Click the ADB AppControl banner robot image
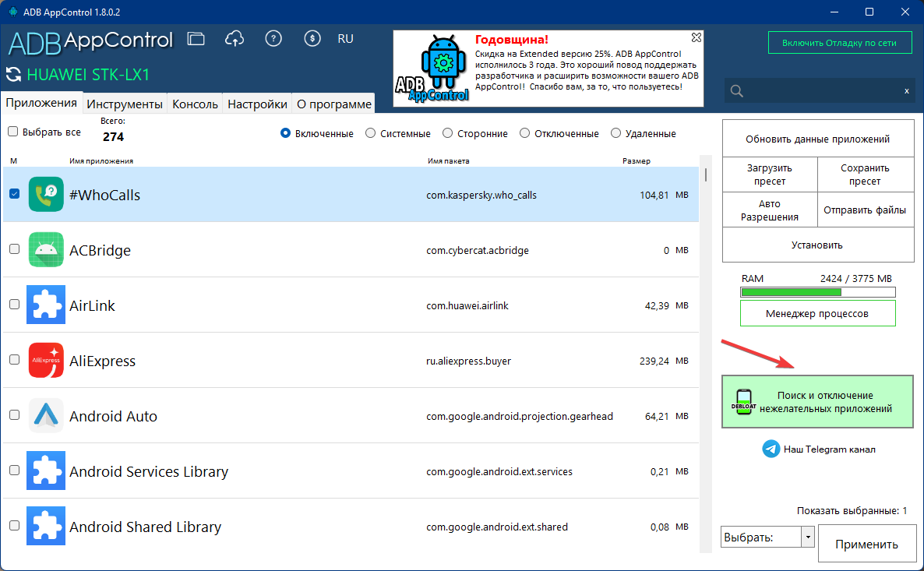The image size is (924, 571). pyautogui.click(x=432, y=69)
